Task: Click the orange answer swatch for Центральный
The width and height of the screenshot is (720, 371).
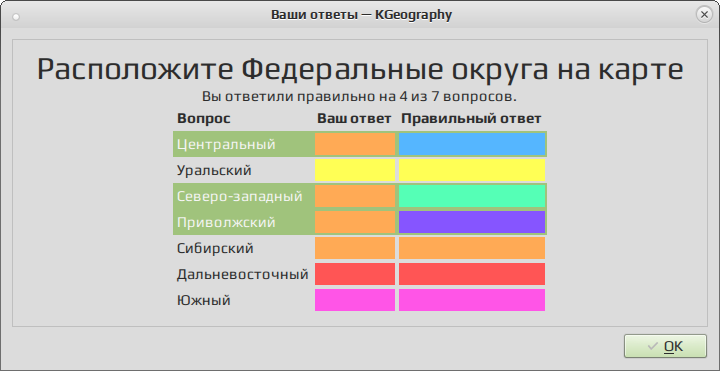Action: point(355,144)
